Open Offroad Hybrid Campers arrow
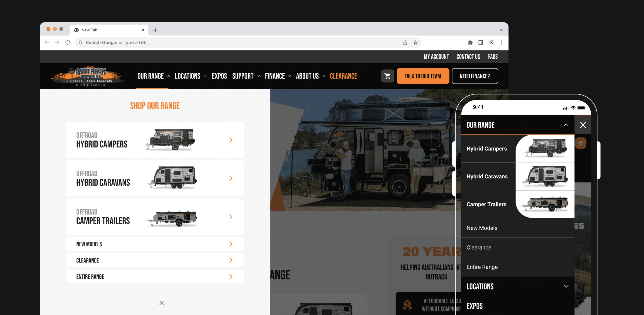 (231, 140)
